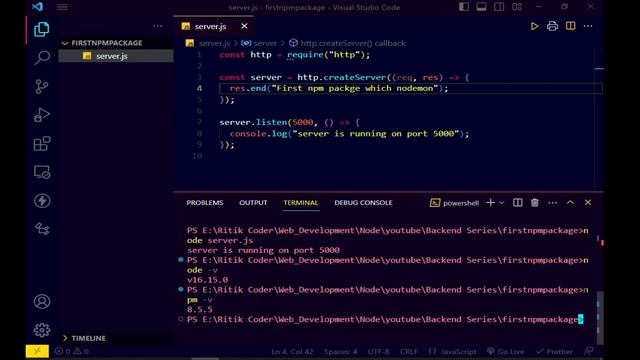Viewport: 640px width, 360px height.
Task: Open the Search view
Action: (x=42, y=58)
